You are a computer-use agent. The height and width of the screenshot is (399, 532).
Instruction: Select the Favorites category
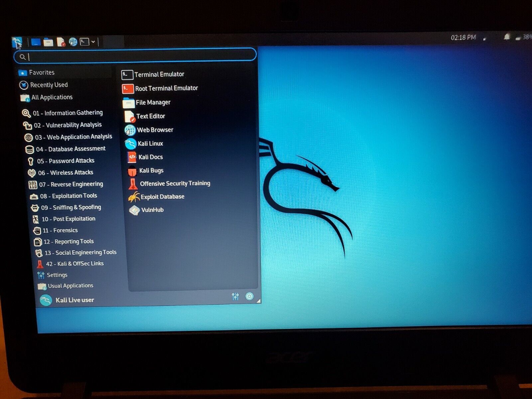pos(65,72)
